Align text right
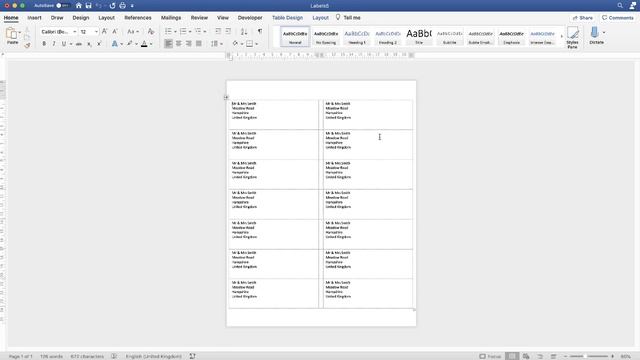 click(x=189, y=44)
